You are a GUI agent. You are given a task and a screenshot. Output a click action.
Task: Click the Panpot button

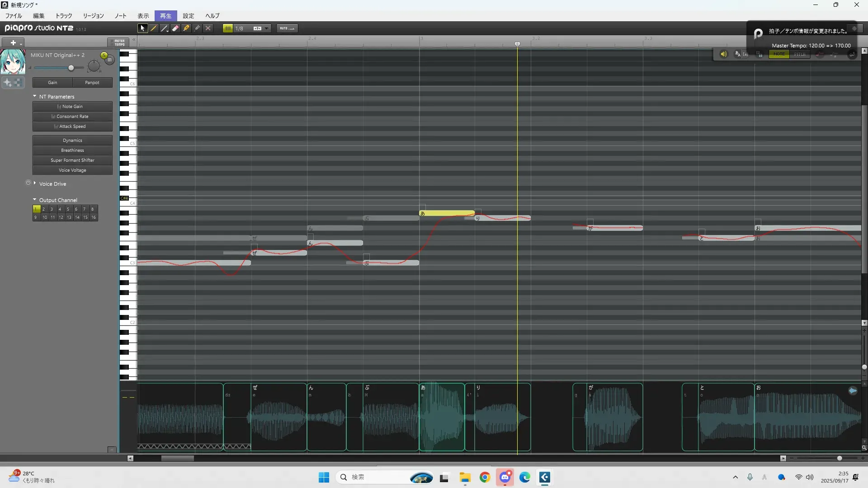click(x=92, y=83)
